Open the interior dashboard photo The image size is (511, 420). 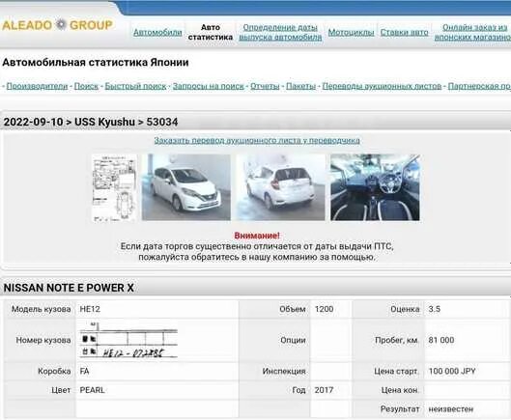(x=375, y=187)
